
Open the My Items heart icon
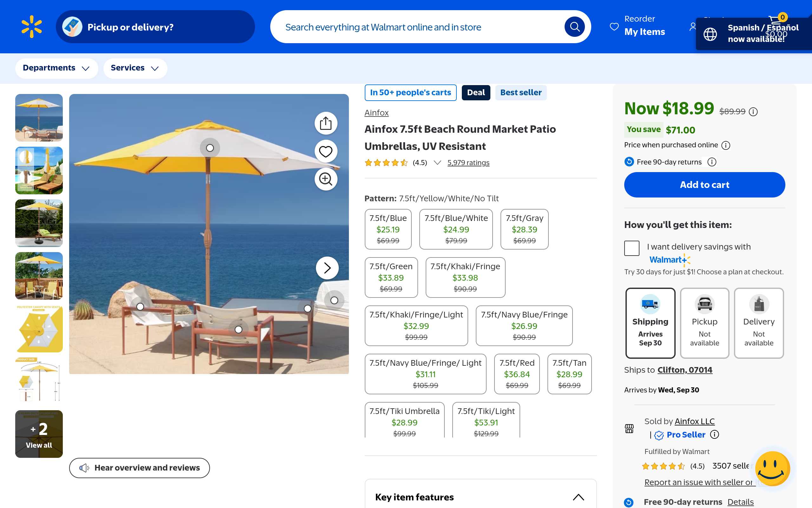pos(614,27)
